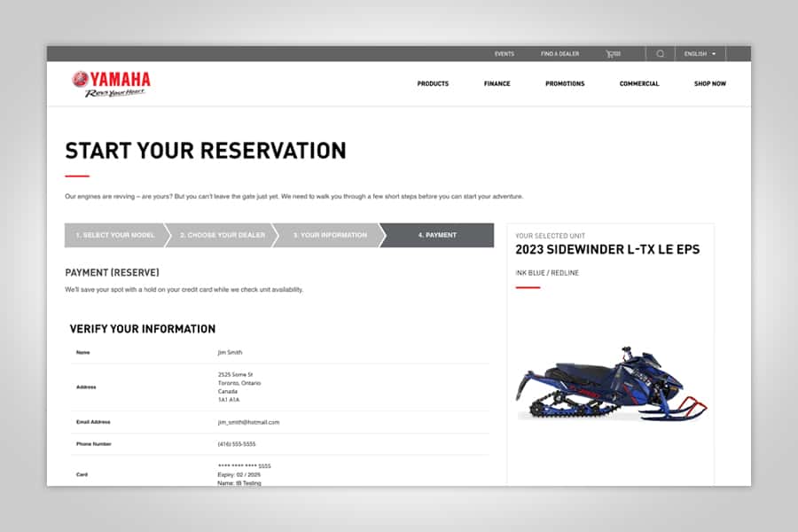798x532 pixels.
Task: Click the name value Jim Smith
Action: pyautogui.click(x=230, y=352)
